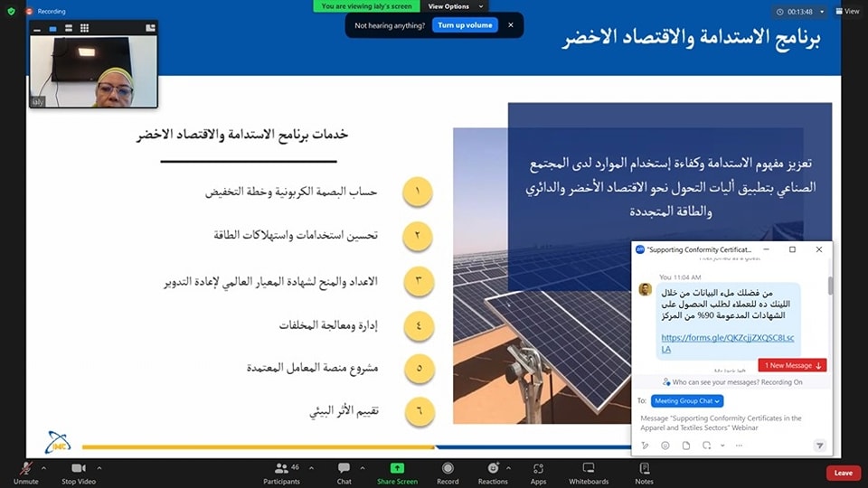The image size is (868, 488).
Task: Open the Meeting Group Chat recipient dropdown
Action: [687, 401]
